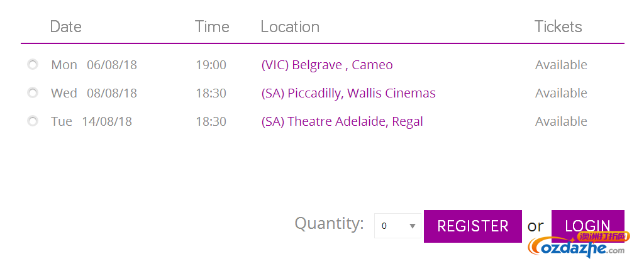Click the 19:00 time in first row
This screenshot has width=644, height=266.
click(x=211, y=65)
